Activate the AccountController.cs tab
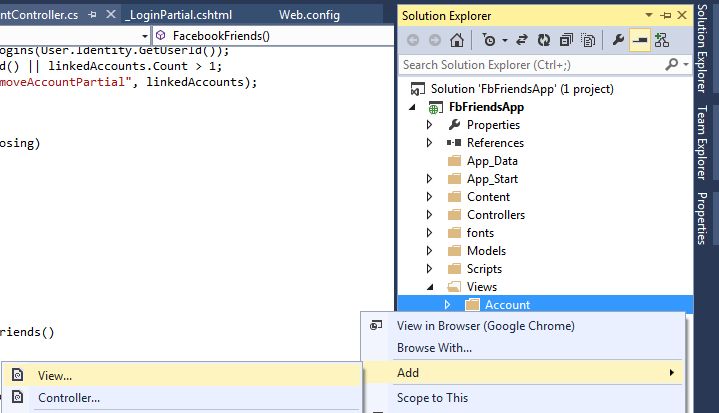The width and height of the screenshot is (719, 413). [x=39, y=15]
